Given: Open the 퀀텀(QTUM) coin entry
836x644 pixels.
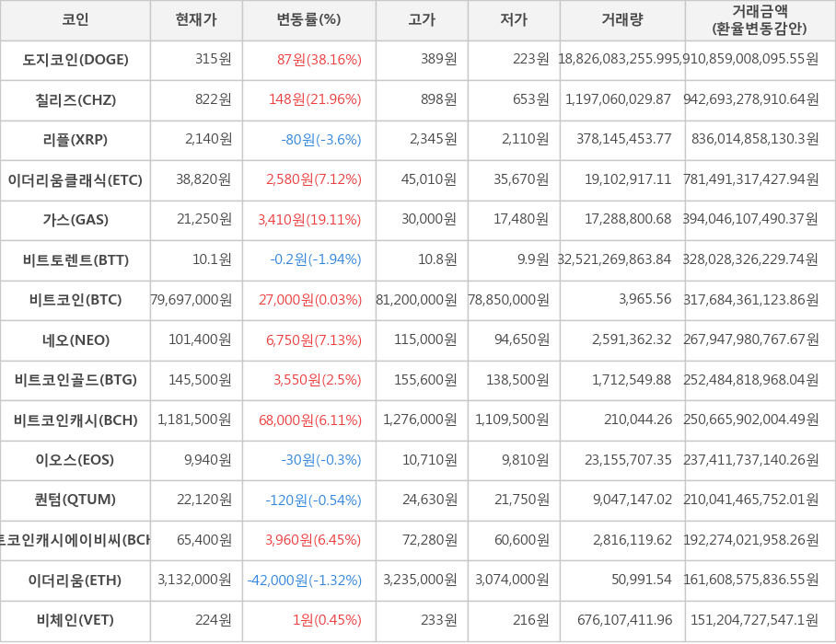Looking at the screenshot, I should 75,500.
